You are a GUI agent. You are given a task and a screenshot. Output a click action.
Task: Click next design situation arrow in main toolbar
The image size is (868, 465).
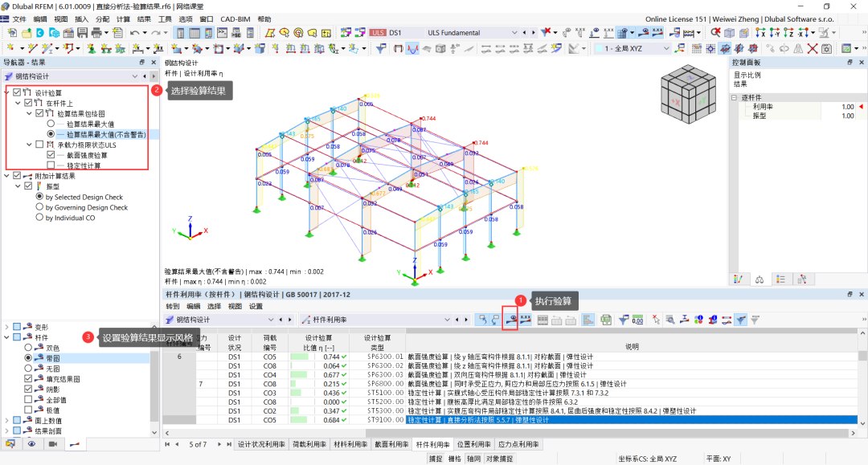click(x=533, y=33)
